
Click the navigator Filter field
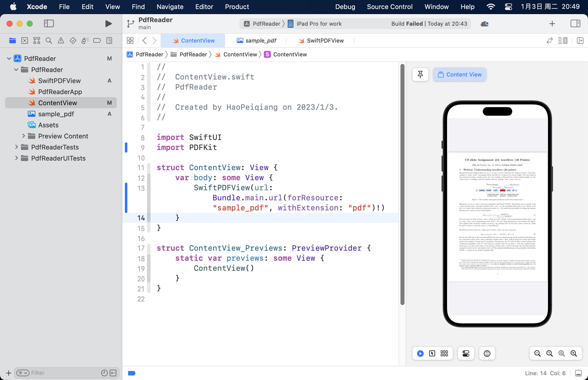[63, 373]
